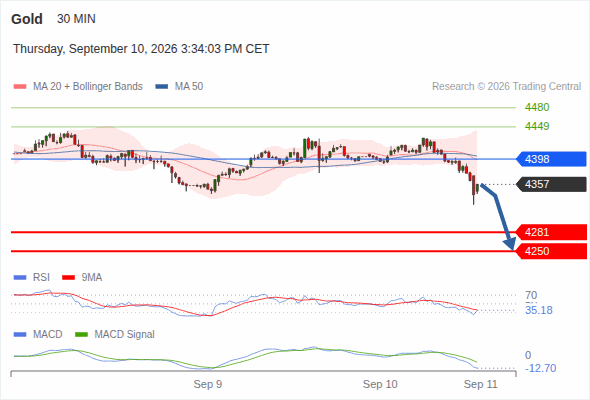Click the 4281 support price tag
Image resolution: width=590 pixels, height=400 pixels.
click(551, 232)
